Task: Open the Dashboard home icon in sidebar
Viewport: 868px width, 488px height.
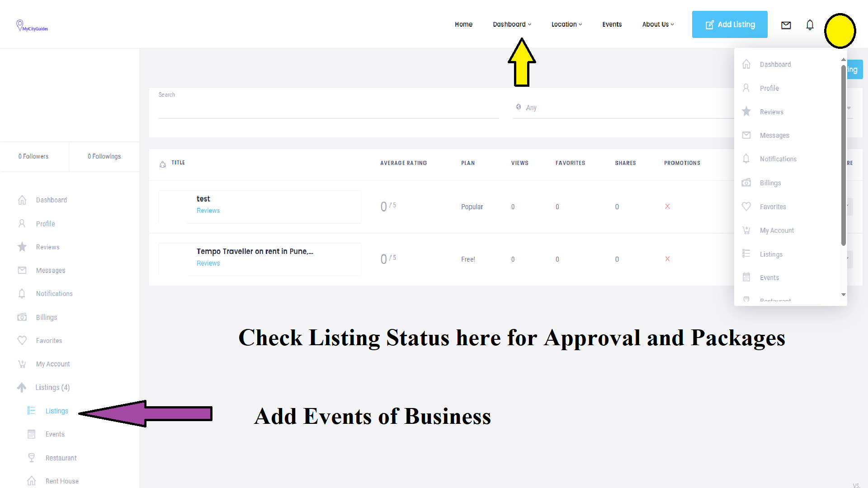Action: pos(22,200)
